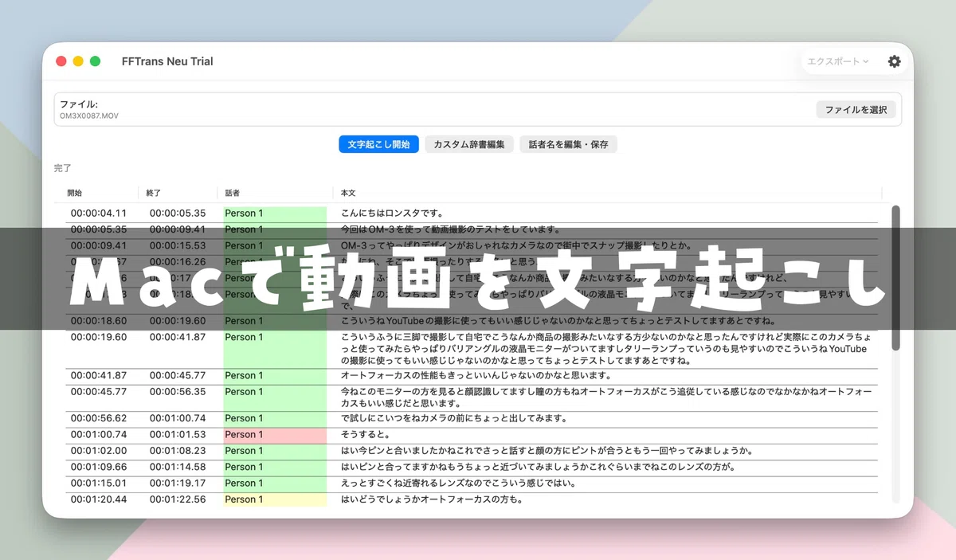Select start time 00:00:19.60 cell
Screen dimensions: 956x560
[x=99, y=337]
